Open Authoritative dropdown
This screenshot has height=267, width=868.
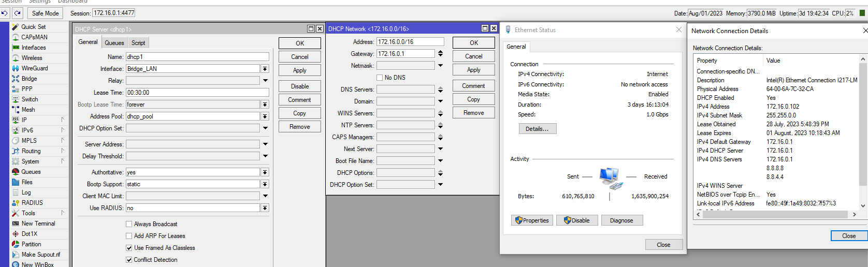pos(265,172)
